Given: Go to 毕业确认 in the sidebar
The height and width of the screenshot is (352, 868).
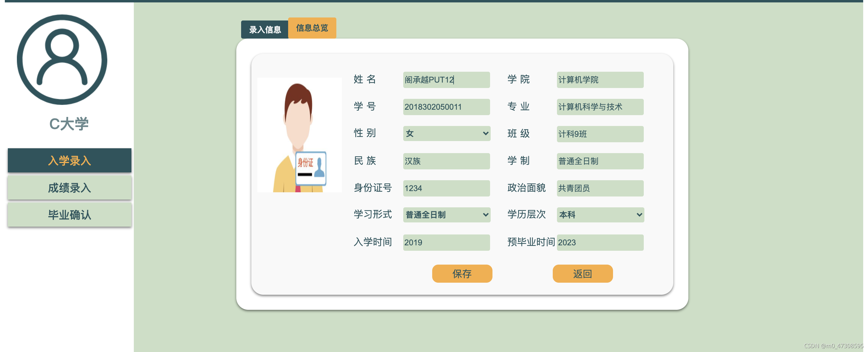Looking at the screenshot, I should click(x=69, y=215).
